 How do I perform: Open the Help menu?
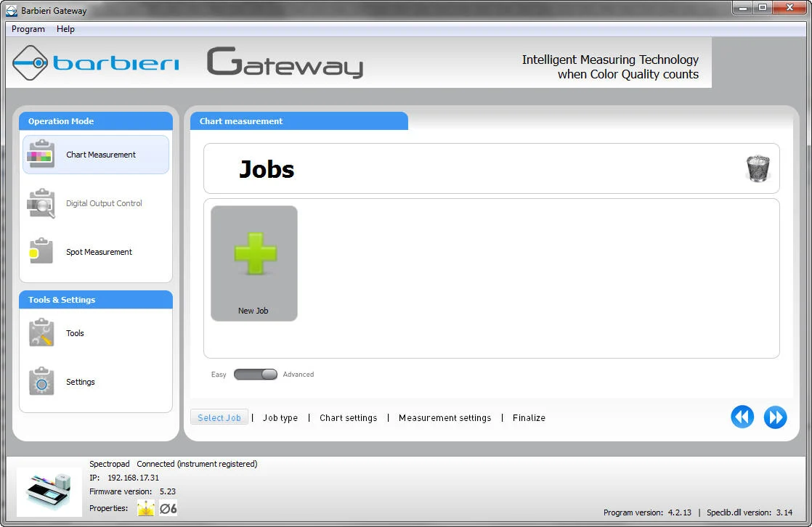[x=65, y=29]
